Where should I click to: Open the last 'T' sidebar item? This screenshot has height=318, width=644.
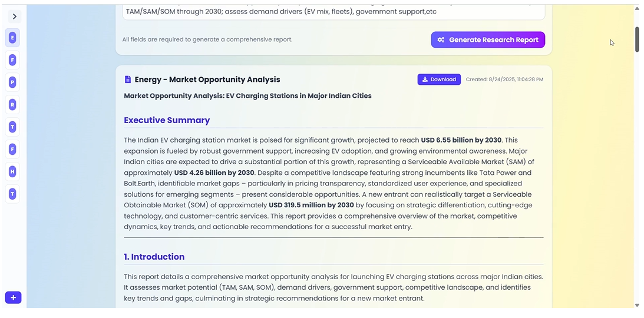tap(12, 194)
